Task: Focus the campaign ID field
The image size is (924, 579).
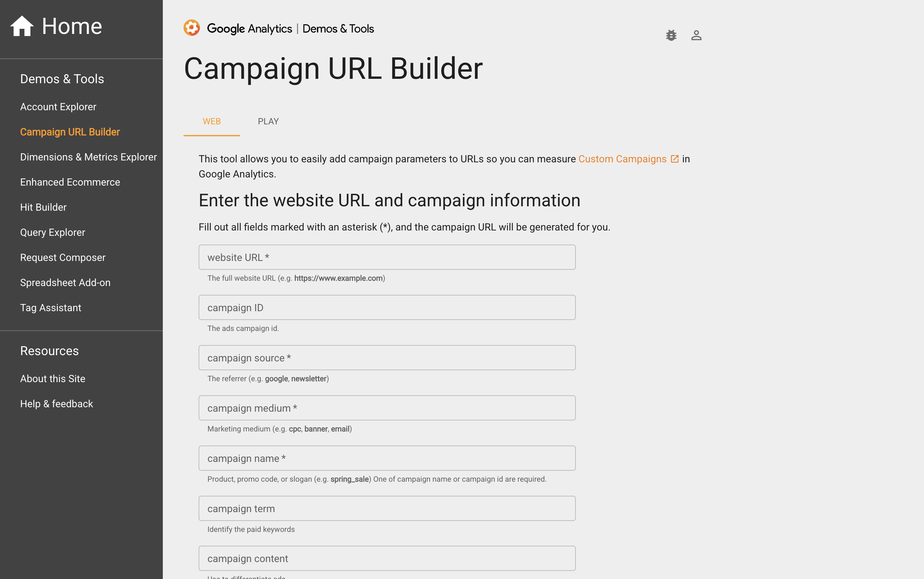Action: coord(387,307)
